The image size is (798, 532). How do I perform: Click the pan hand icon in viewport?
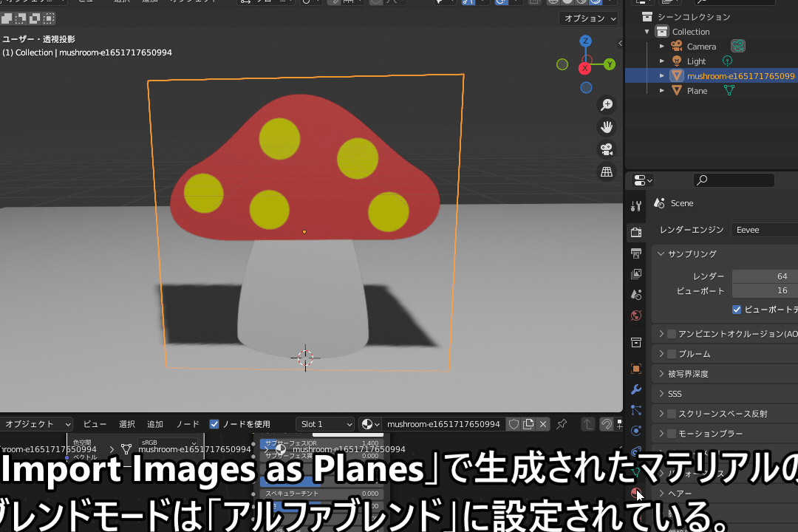607,126
